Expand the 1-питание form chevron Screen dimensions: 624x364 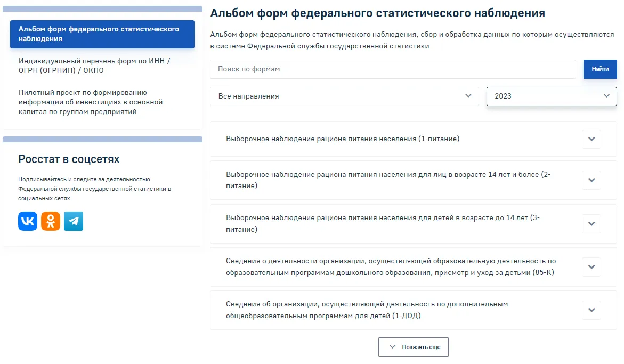tap(591, 139)
